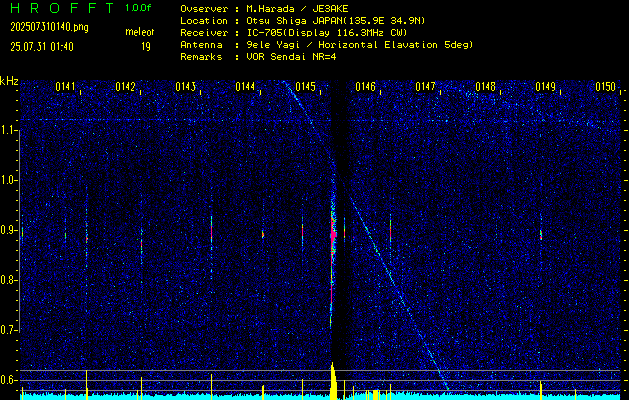Image resolution: width=629 pixels, height=400 pixels.
Task: Click the HROFFT title text
Action: (x=56, y=8)
